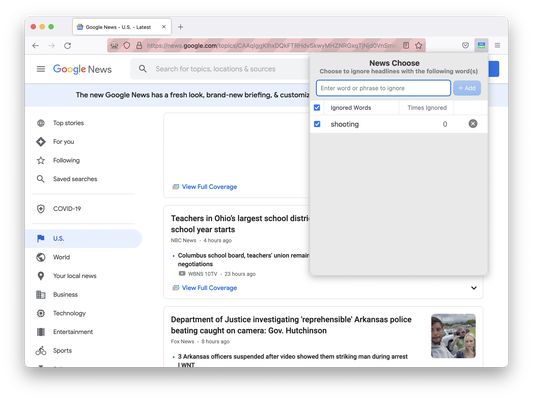Click the Entertainment film icon in sidebar
This screenshot has width=533, height=400.
(41, 332)
